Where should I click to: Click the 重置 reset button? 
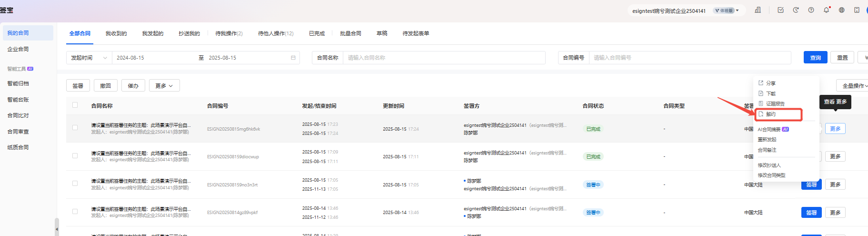pos(842,58)
